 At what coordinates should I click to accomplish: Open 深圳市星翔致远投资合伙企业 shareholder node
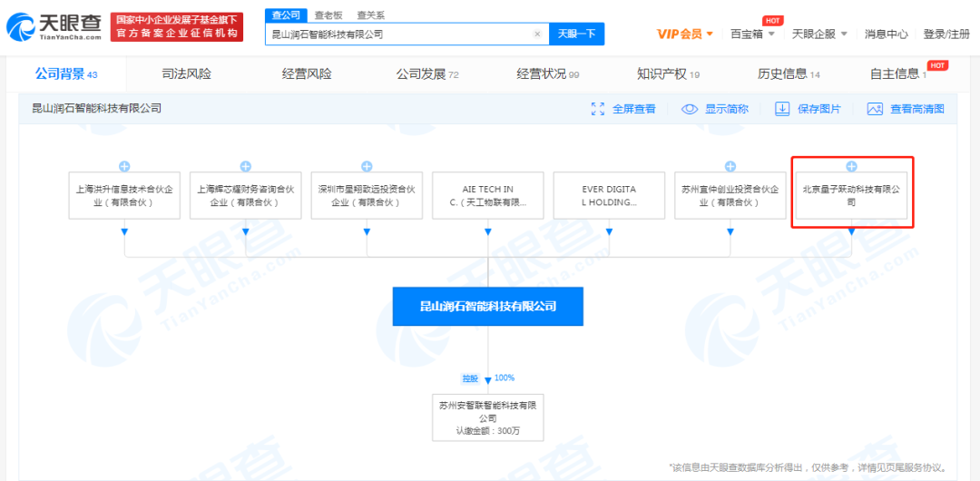367,195
